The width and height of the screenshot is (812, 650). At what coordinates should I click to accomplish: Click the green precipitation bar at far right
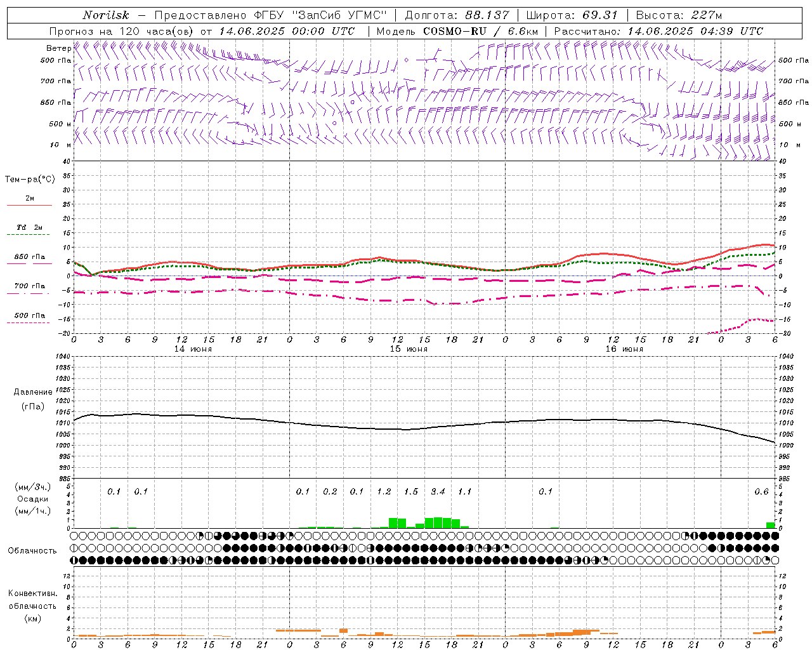pyautogui.click(x=770, y=525)
